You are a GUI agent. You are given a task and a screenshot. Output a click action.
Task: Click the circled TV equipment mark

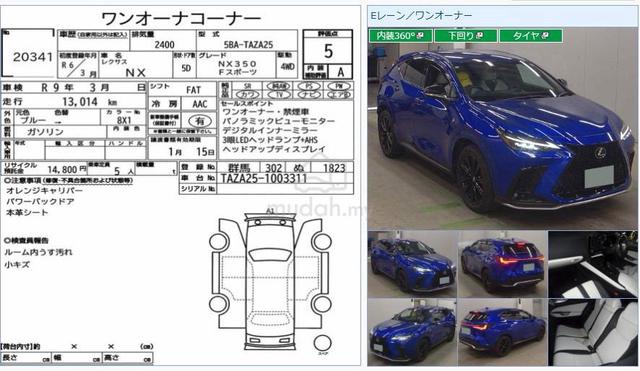click(x=279, y=95)
